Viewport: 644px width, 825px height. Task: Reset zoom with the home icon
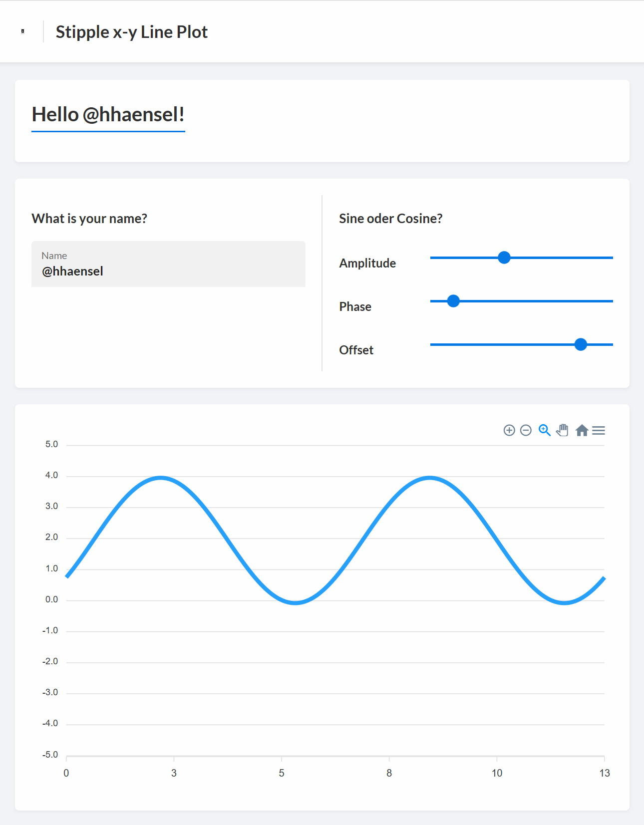[582, 430]
